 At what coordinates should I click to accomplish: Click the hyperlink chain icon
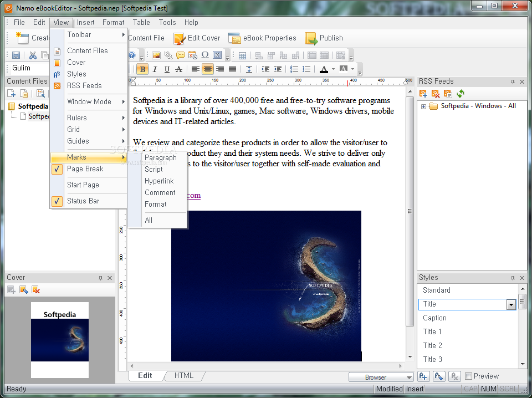(x=168, y=55)
